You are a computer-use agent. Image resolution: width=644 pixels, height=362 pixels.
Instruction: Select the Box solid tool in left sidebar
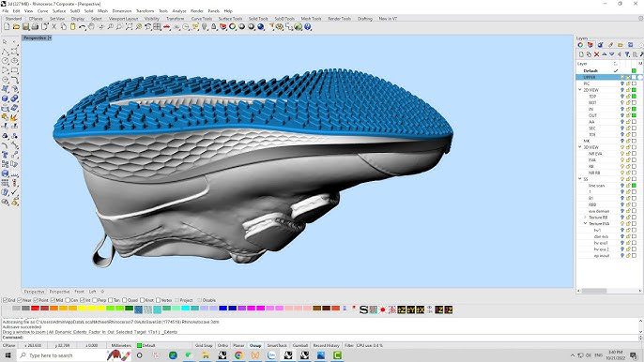(6, 98)
